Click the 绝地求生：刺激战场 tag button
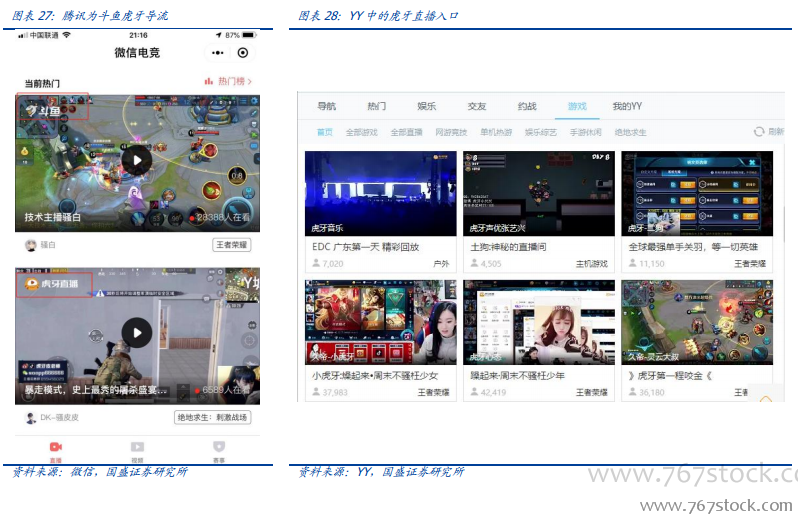Screen dimensions: 798x520 [x=212, y=417]
